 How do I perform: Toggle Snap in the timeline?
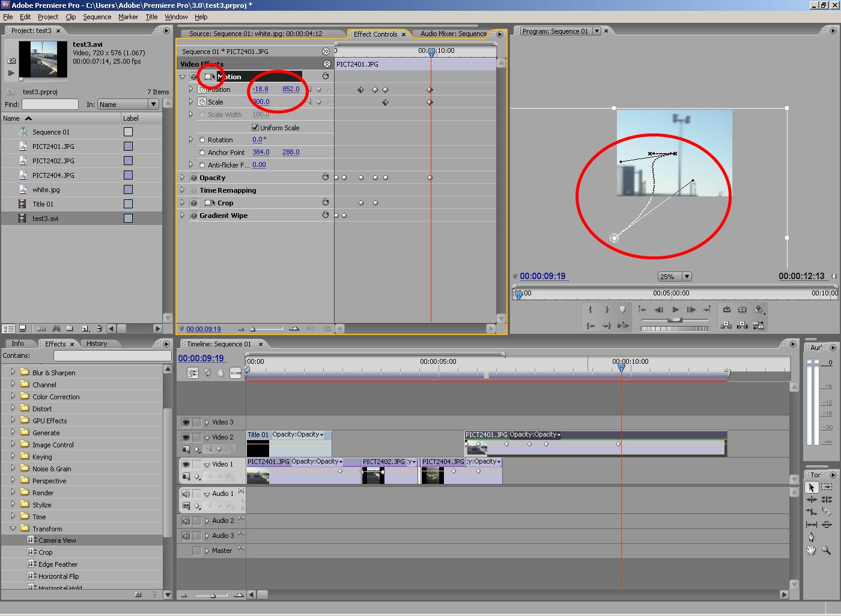193,373
